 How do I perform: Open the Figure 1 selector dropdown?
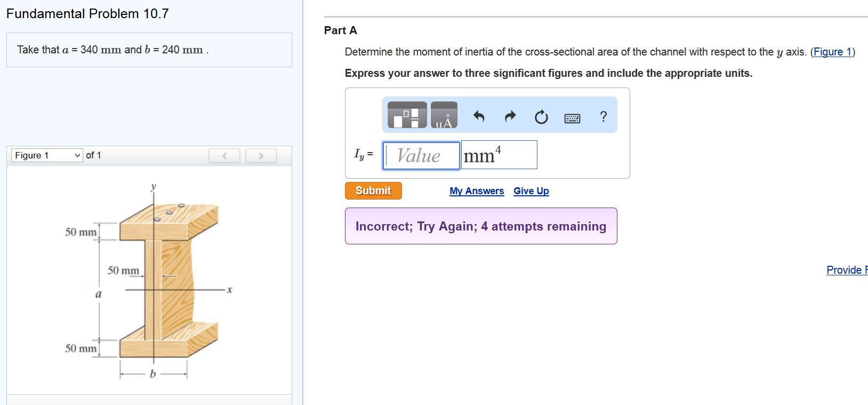47,155
